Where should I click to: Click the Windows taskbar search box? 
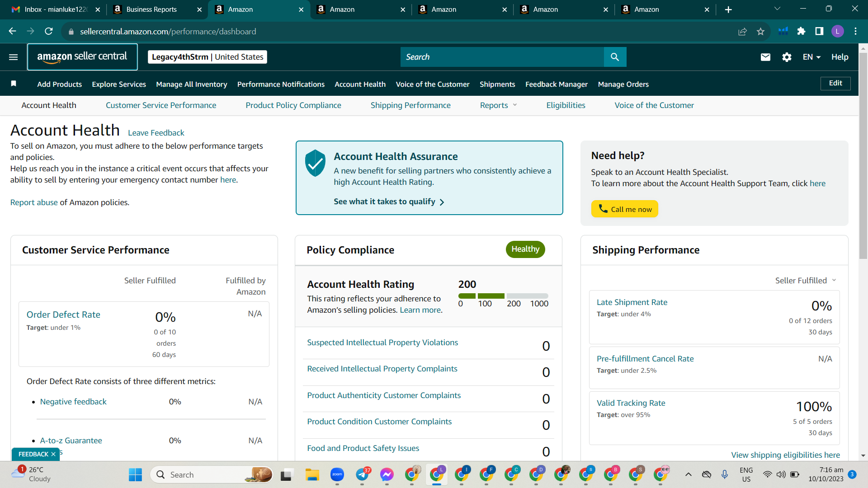tap(212, 475)
